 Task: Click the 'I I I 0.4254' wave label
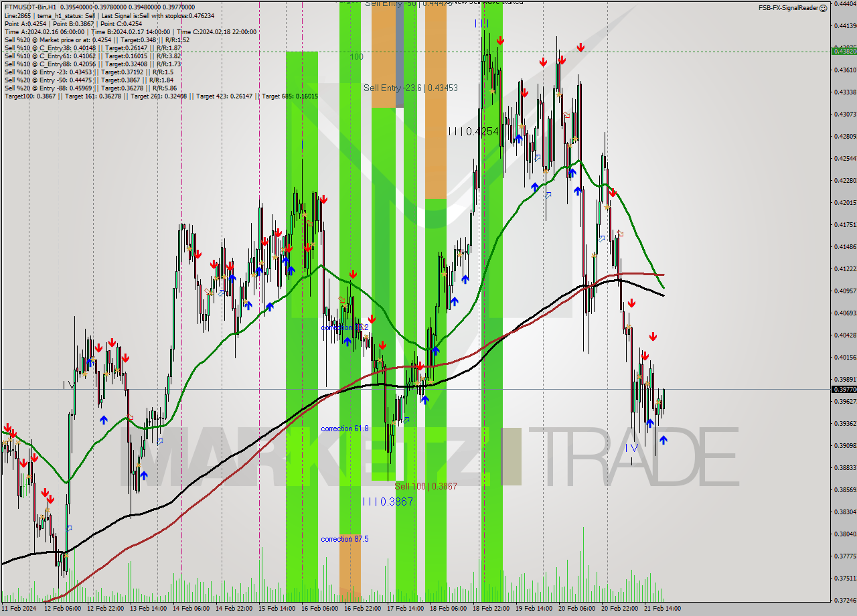point(473,132)
